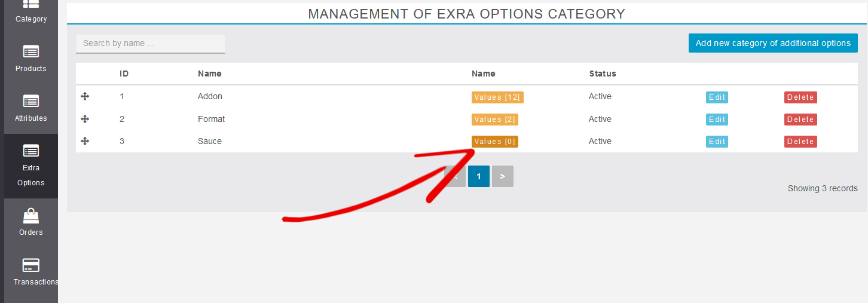868x303 pixels.
Task: Open Values [2] for Format
Action: [x=494, y=120]
